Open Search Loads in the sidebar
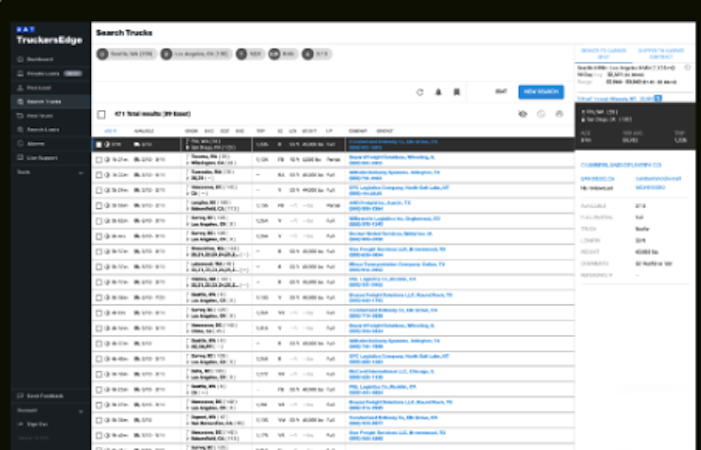 coord(51,130)
